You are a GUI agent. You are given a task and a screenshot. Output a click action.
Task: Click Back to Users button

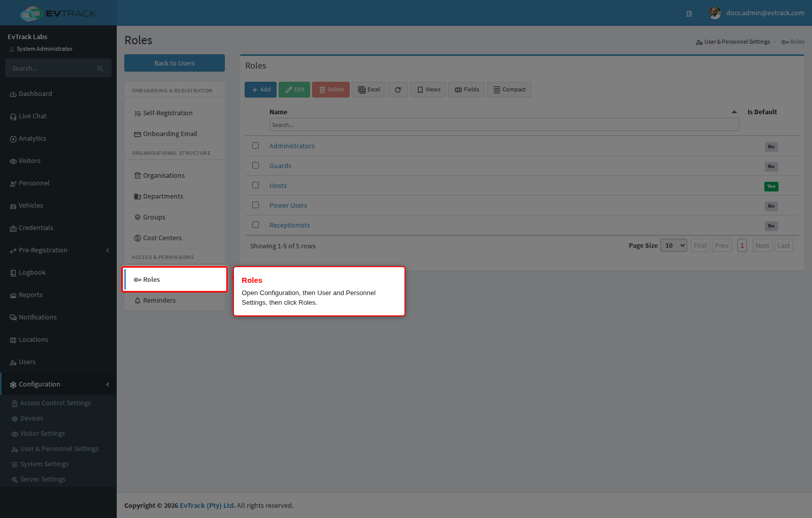tap(175, 63)
